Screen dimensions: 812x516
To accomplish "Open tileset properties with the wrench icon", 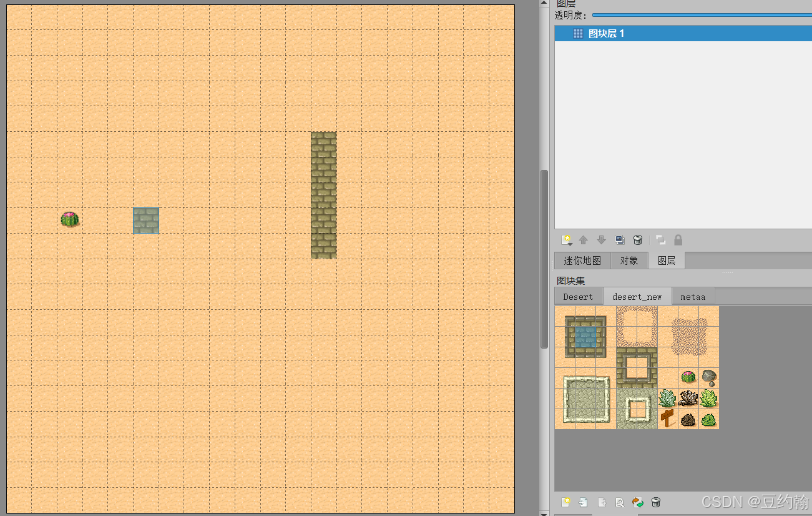I will [x=620, y=502].
